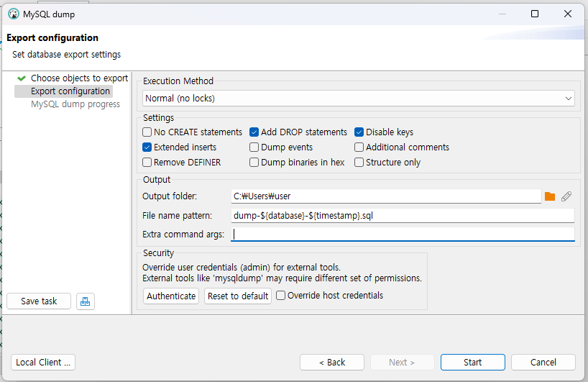Open Local Client settings

click(x=43, y=362)
